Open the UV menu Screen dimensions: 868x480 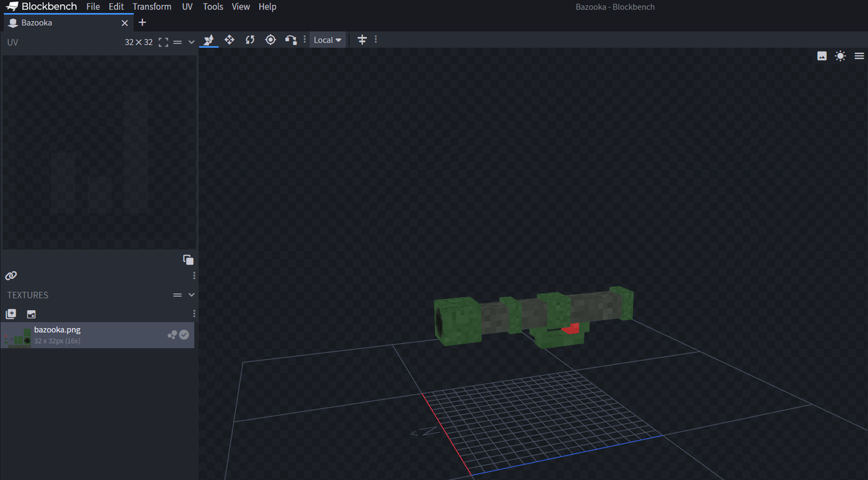click(x=187, y=7)
